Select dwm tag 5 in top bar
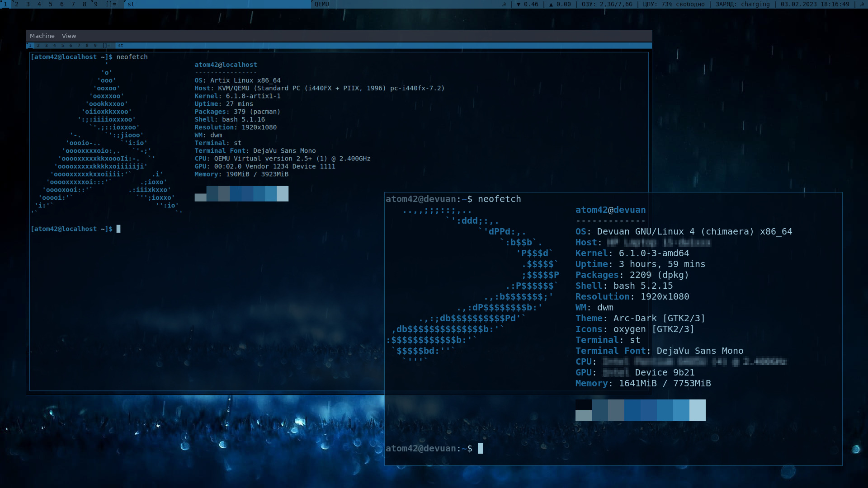 click(50, 4)
